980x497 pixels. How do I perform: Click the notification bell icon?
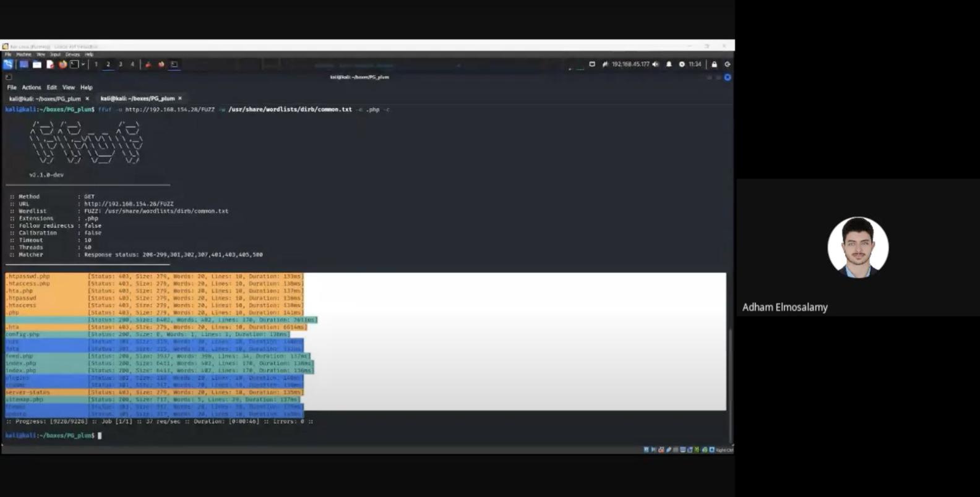point(669,64)
